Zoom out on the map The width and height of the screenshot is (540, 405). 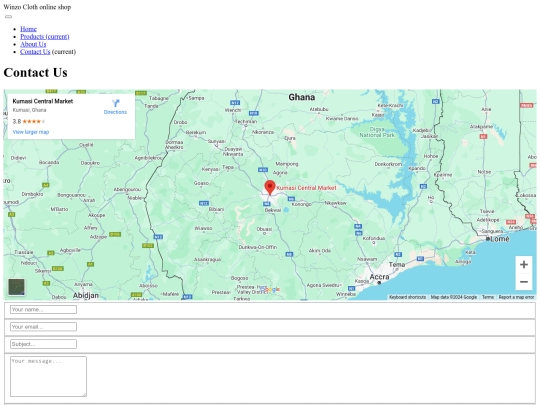524,282
